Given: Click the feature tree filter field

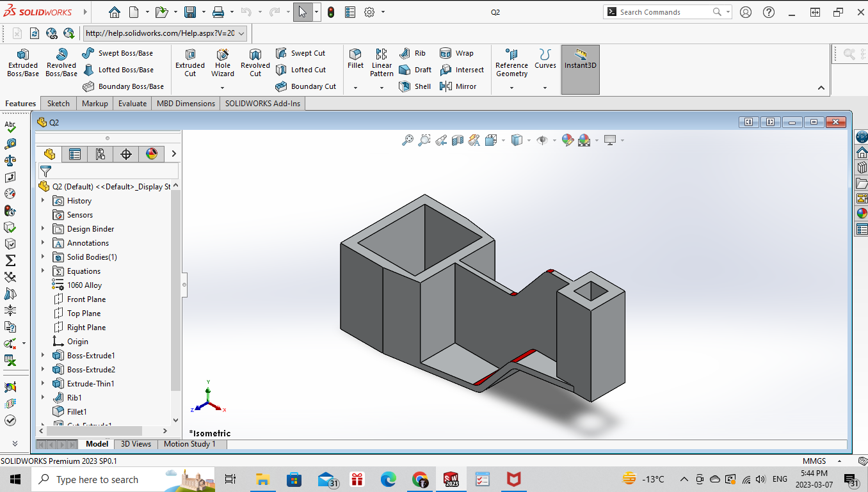Looking at the screenshot, I should coord(108,171).
